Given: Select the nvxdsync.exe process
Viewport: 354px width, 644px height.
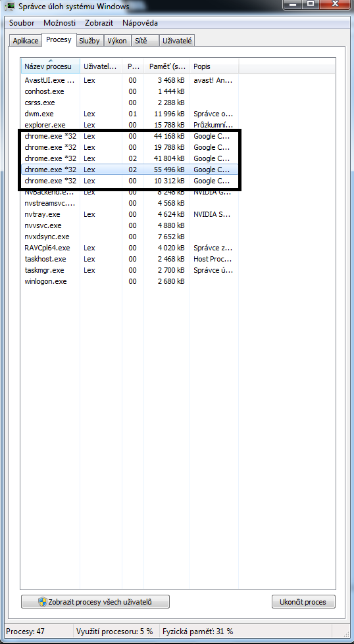Looking at the screenshot, I should pyautogui.click(x=130, y=237).
